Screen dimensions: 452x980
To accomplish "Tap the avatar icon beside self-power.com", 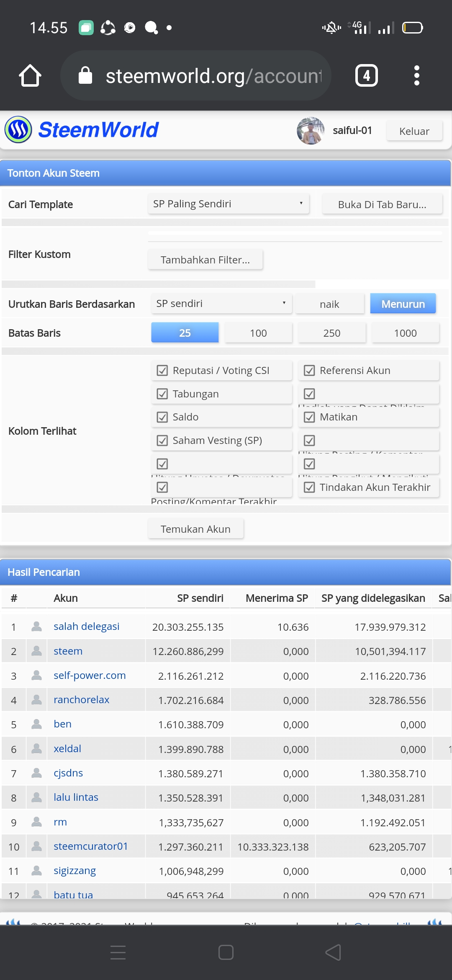I will point(37,675).
